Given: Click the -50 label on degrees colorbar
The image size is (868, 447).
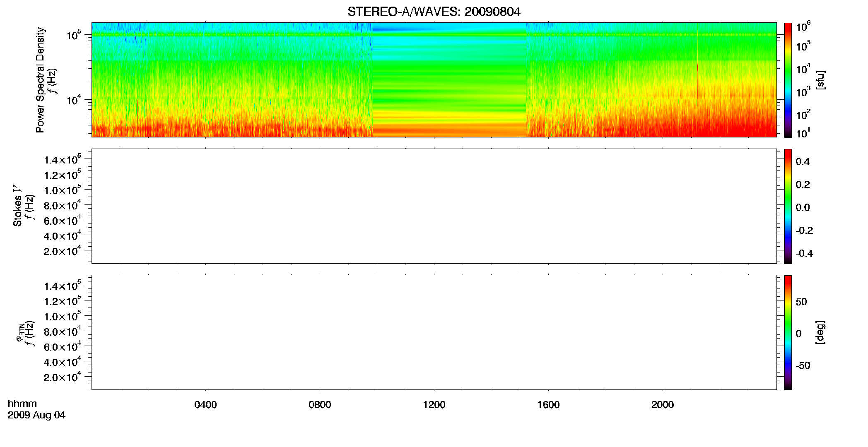Looking at the screenshot, I should 803,365.
